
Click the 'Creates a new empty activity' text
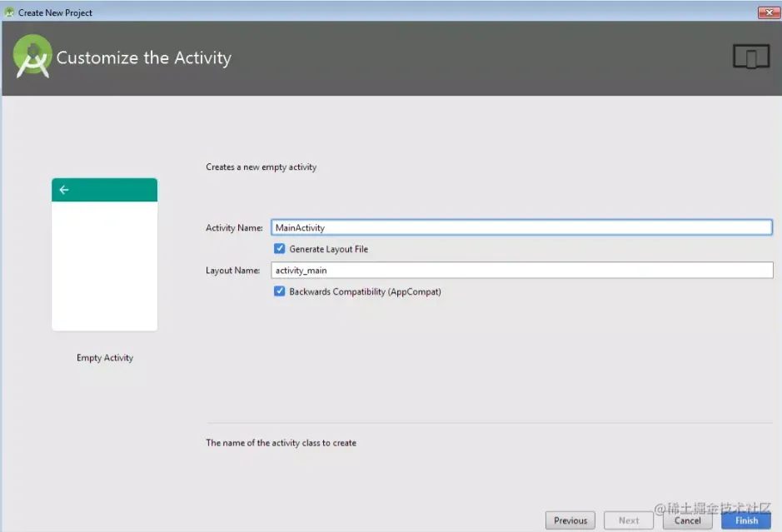click(261, 167)
